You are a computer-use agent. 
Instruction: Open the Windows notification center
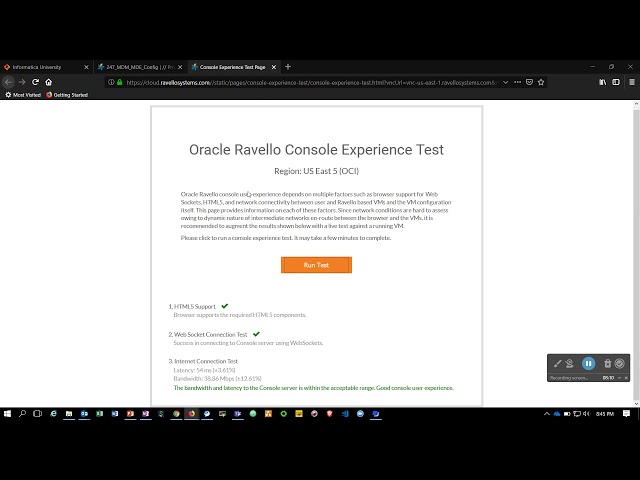(626, 413)
